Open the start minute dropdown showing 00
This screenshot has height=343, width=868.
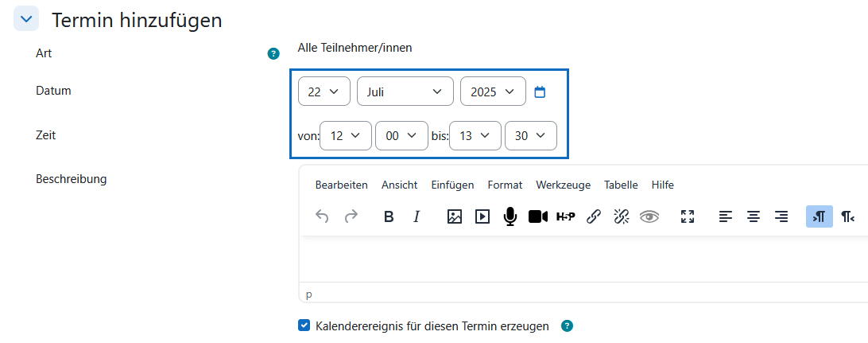click(401, 136)
